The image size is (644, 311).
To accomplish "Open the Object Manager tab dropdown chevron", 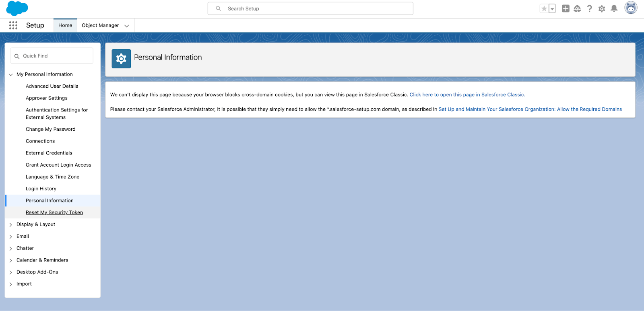I will coord(126,26).
